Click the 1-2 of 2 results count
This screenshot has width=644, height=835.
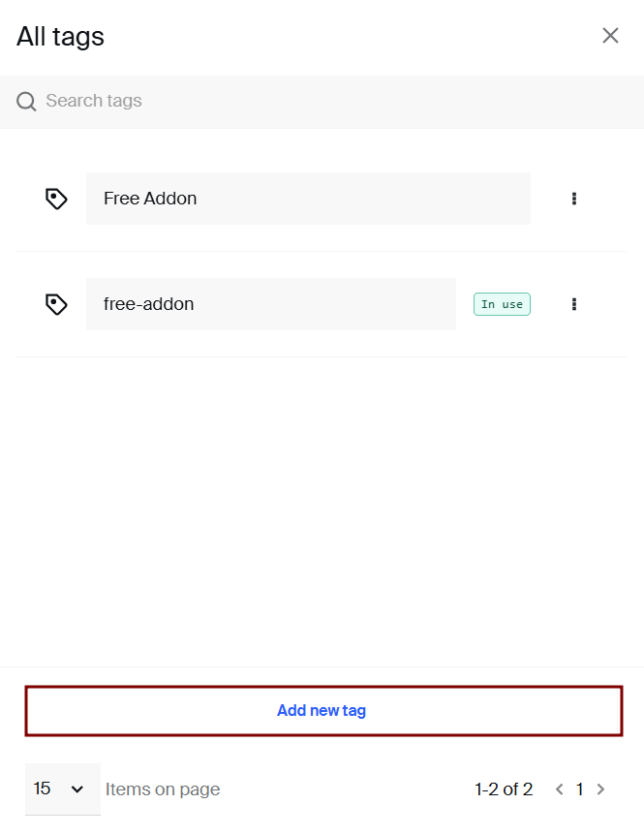click(x=504, y=789)
